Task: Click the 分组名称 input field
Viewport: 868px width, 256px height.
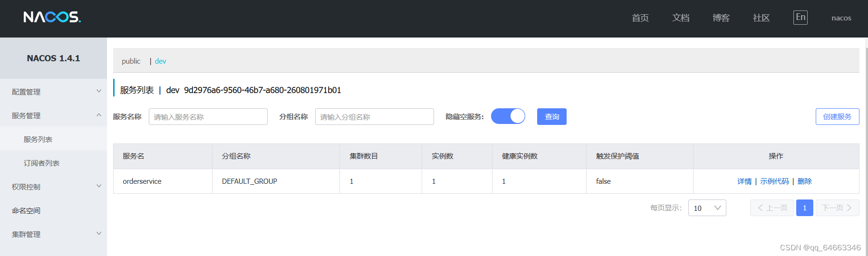Action: pos(375,117)
